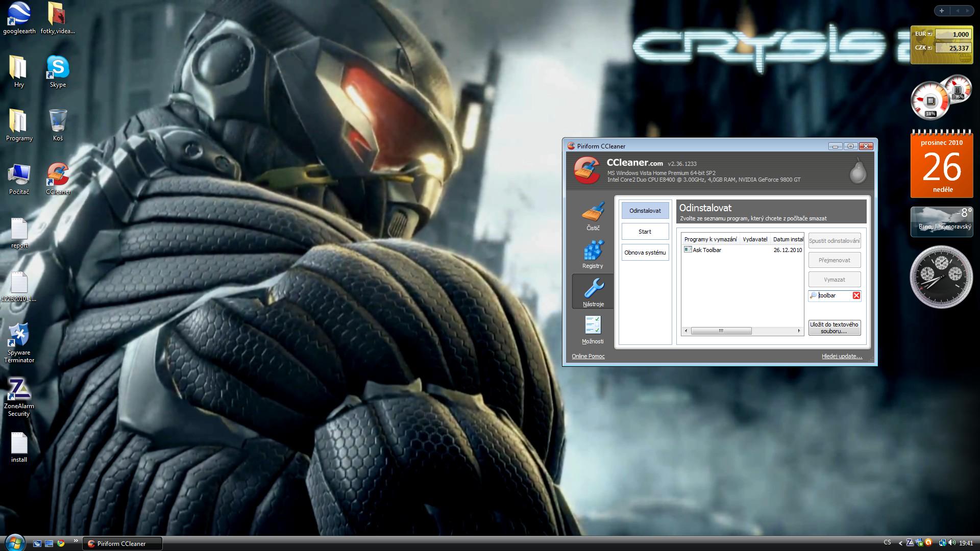Switch to the Start tab
Viewport: 980px width, 551px height.
[645, 232]
